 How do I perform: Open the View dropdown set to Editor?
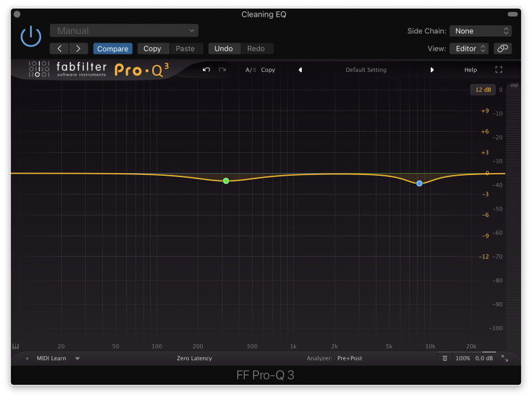pyautogui.click(x=469, y=49)
